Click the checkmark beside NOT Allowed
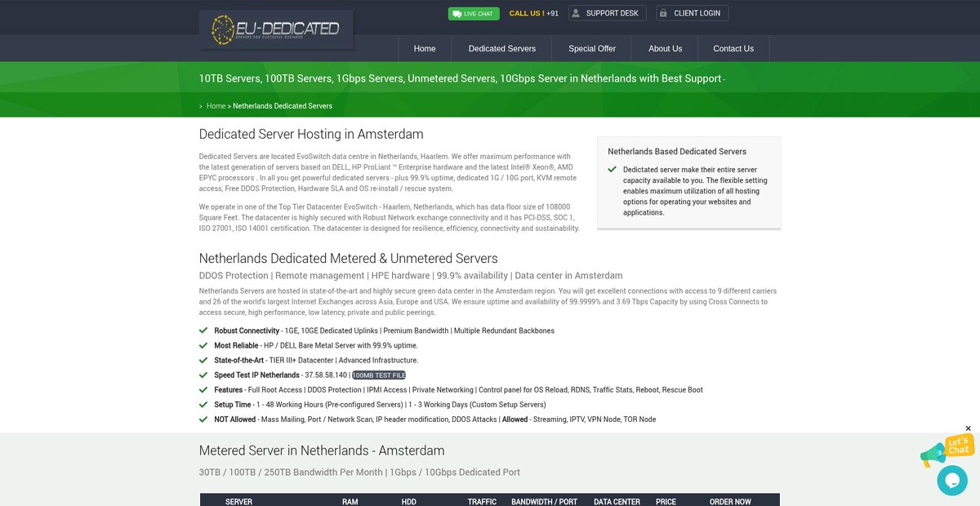This screenshot has width=980, height=506. (x=203, y=419)
